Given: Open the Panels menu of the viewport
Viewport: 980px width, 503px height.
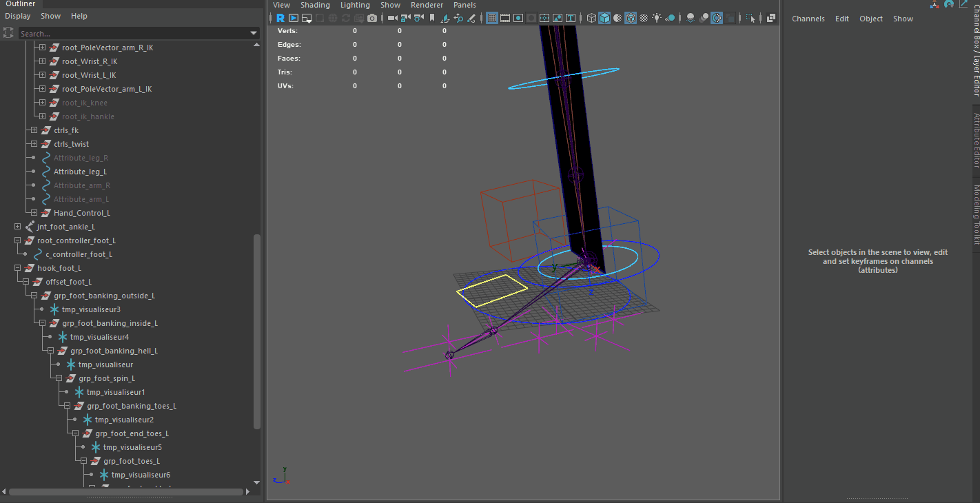Looking at the screenshot, I should [x=465, y=5].
